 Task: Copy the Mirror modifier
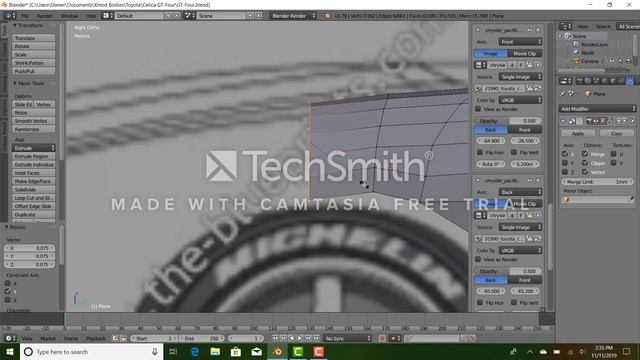[x=616, y=133]
